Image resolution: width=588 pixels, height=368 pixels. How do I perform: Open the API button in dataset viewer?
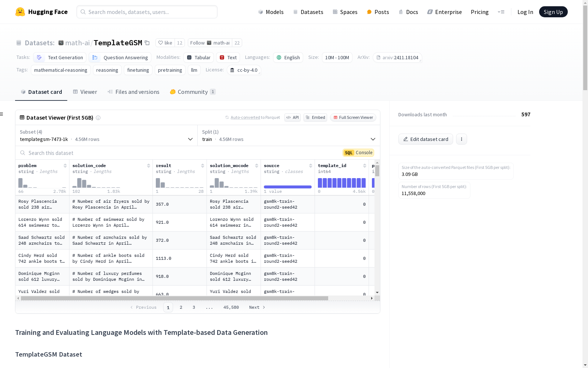pos(293,117)
